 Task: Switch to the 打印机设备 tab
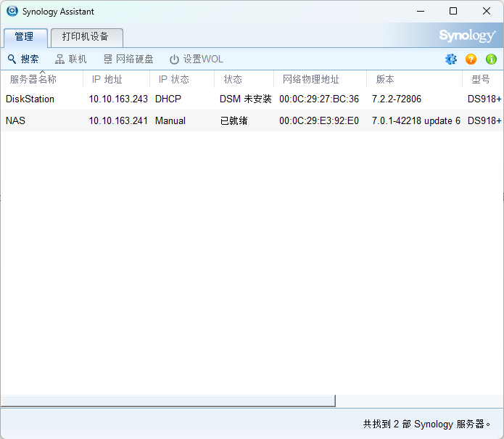point(87,38)
